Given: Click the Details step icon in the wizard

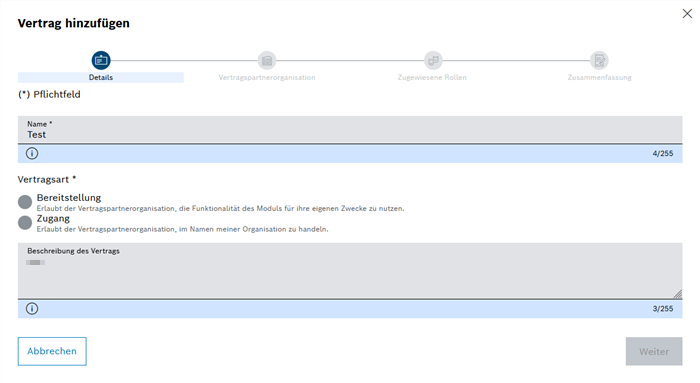Looking at the screenshot, I should 101,60.
